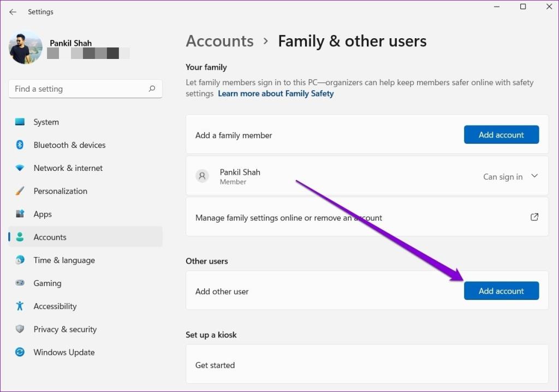Open the Can sign in options

[x=503, y=177]
